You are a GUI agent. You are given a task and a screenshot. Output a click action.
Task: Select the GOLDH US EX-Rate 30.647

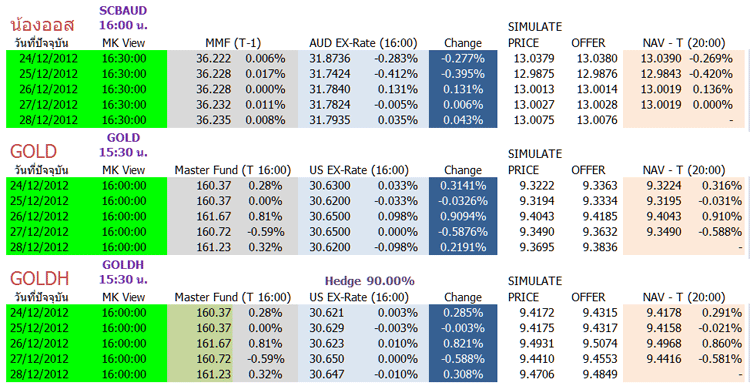[326, 374]
